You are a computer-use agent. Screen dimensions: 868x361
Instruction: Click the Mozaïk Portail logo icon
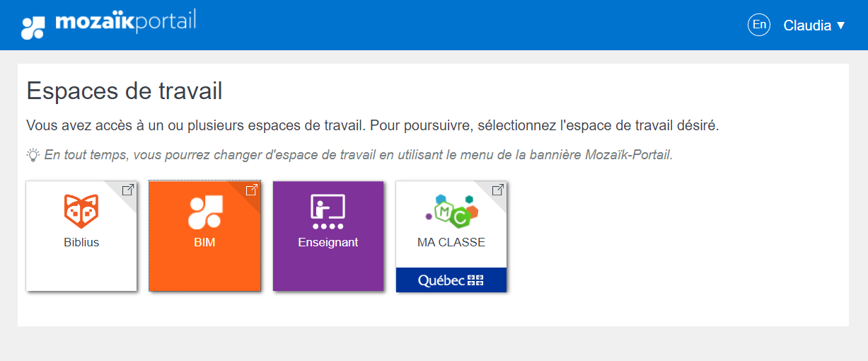[x=33, y=27]
